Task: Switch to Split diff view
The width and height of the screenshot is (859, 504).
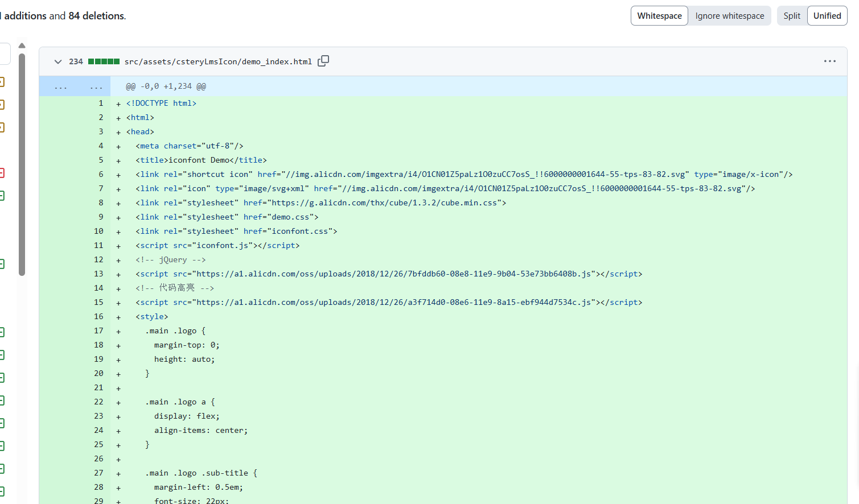Action: 792,16
